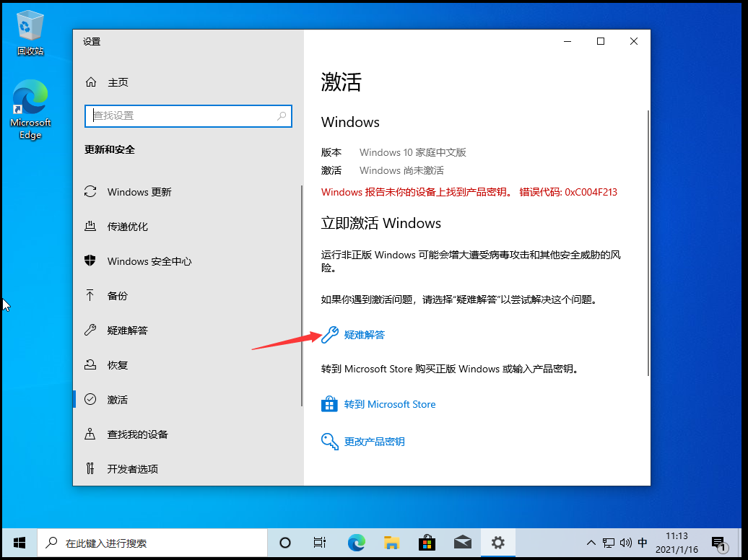Open the notification center icon
748x560 pixels.
pos(719,543)
